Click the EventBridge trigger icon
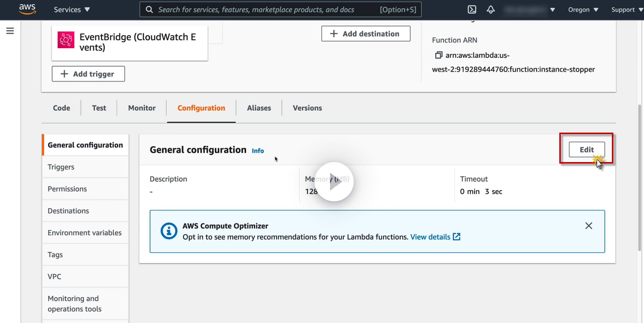644x323 pixels. [x=66, y=40]
